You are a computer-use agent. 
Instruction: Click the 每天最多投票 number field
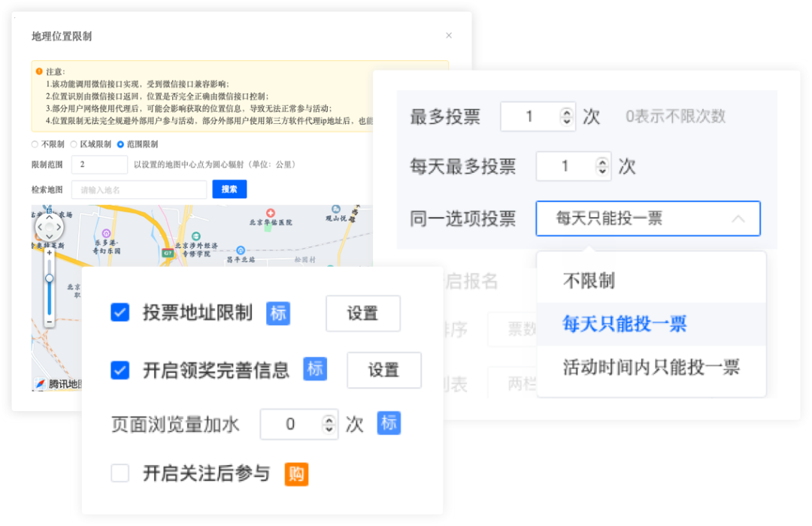[574, 166]
